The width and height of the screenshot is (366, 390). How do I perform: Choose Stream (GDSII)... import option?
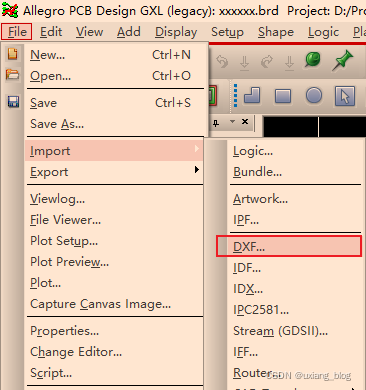(295, 331)
